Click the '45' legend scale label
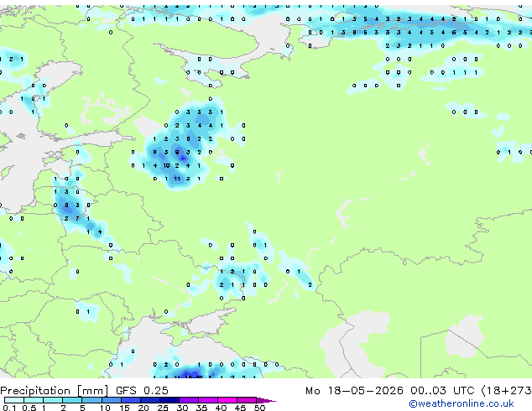The height and width of the screenshot is (411, 532). (x=240, y=408)
